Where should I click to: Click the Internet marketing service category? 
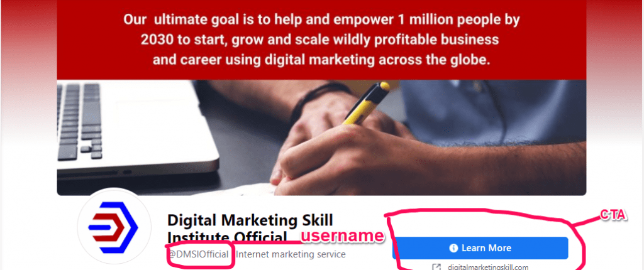coord(291,254)
